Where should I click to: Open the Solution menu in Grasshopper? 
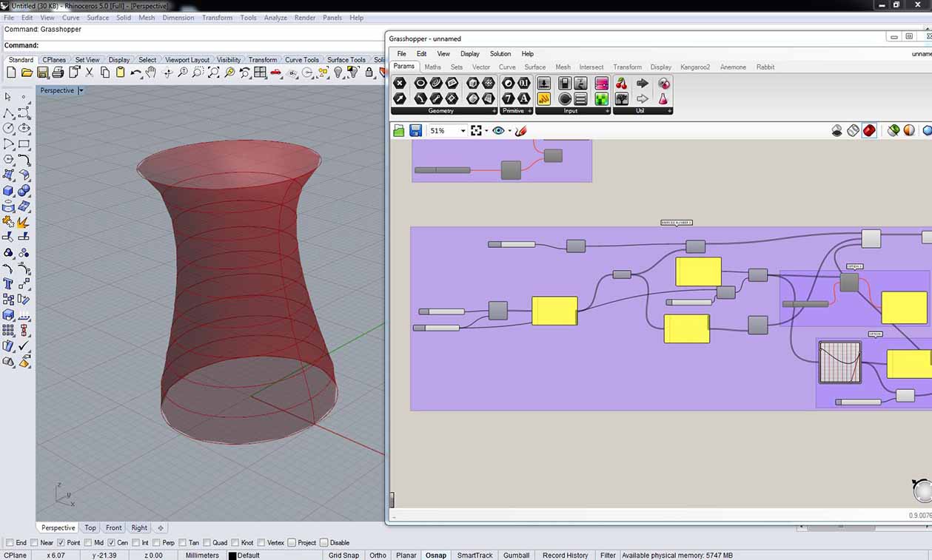pos(500,54)
